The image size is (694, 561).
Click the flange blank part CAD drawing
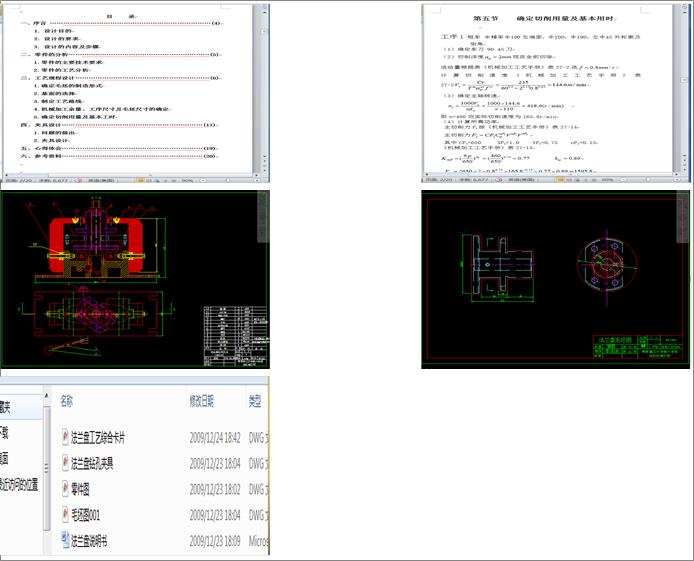[x=555, y=280]
